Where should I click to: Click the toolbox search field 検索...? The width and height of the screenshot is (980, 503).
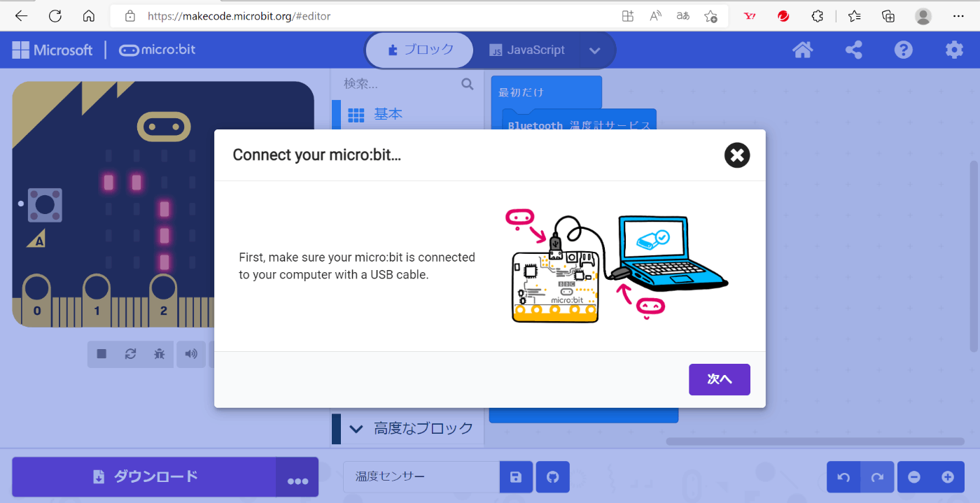[399, 84]
